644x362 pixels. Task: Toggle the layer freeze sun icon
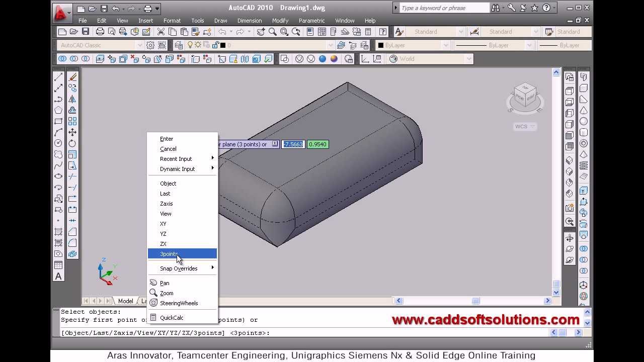[x=198, y=45]
